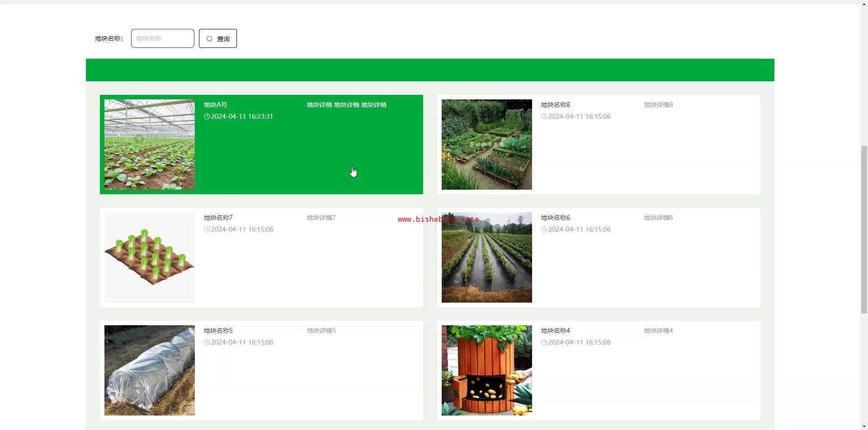
Task: Click the vertical page scrollbar thumb
Action: [x=864, y=229]
